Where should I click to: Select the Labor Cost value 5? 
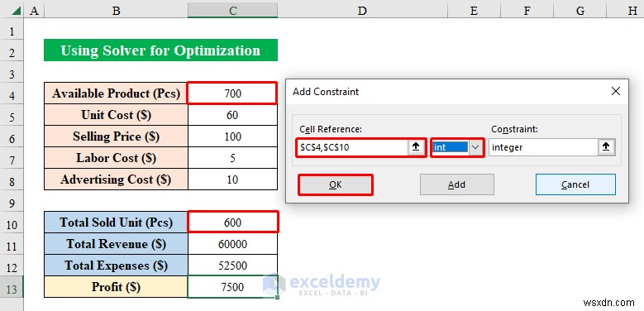click(232, 158)
